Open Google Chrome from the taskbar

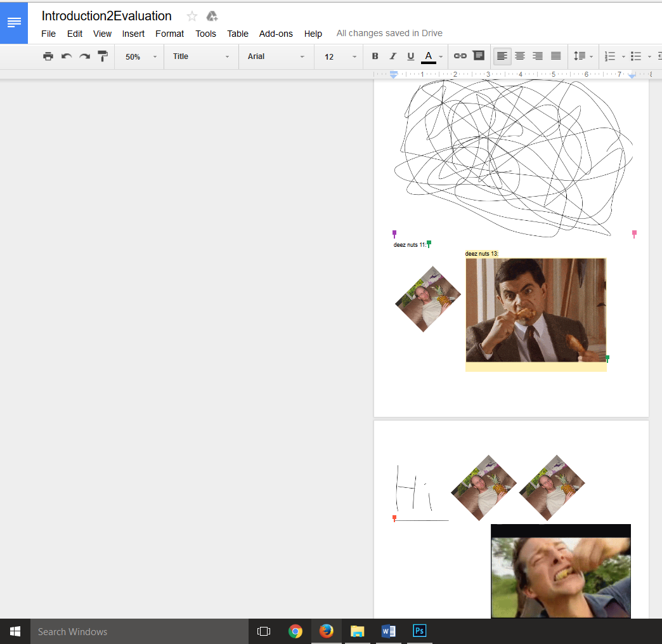295,631
